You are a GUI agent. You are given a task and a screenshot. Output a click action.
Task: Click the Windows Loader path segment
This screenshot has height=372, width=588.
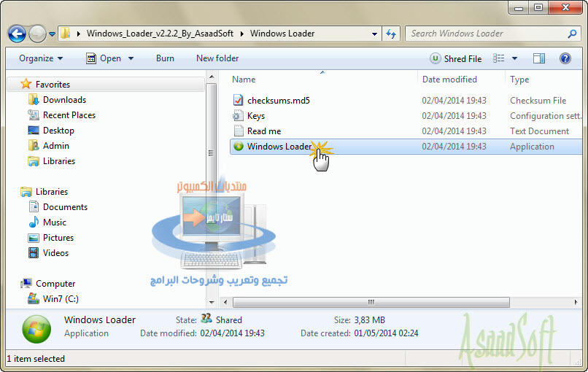[282, 34]
